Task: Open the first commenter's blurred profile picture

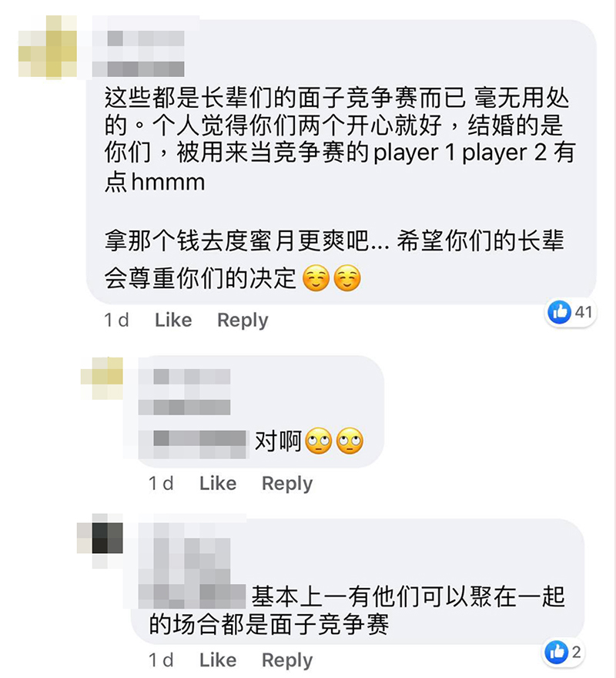Action: 48,47
